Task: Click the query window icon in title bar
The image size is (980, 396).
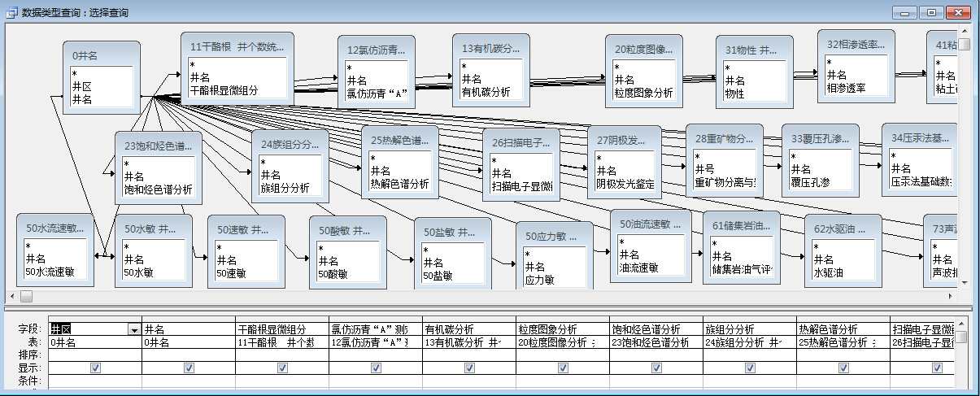Action: click(x=12, y=12)
